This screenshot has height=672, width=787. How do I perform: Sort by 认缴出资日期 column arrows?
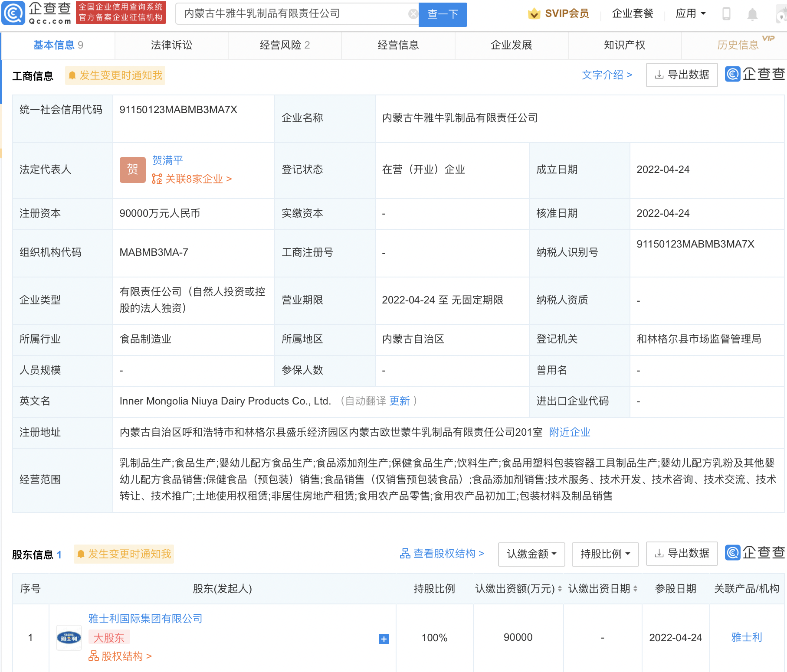point(635,589)
